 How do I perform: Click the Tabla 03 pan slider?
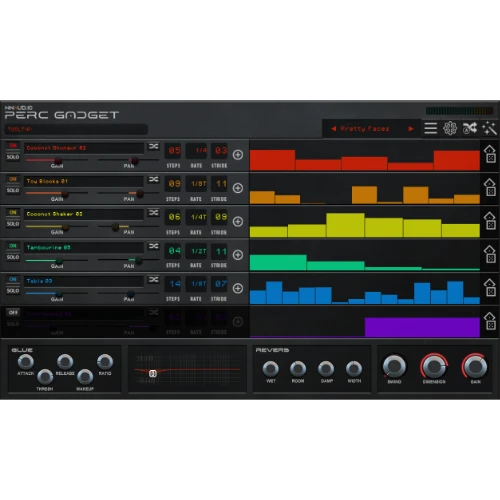tap(128, 294)
